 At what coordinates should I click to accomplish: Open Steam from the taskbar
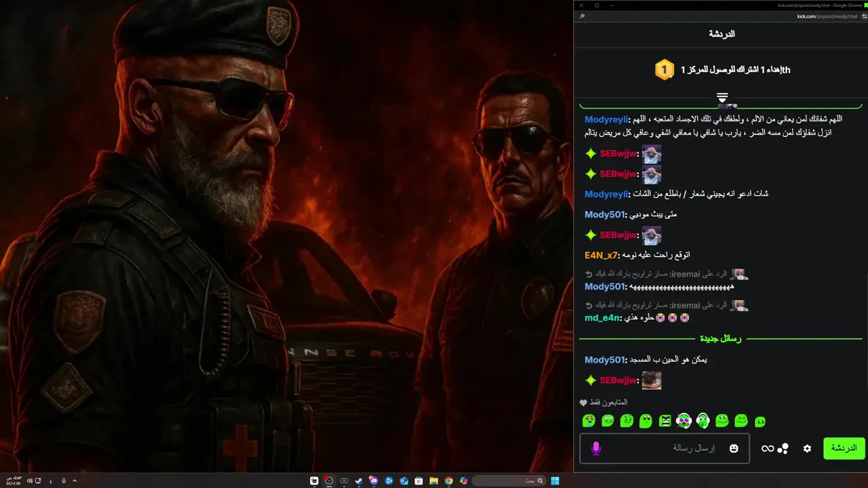pos(359,481)
